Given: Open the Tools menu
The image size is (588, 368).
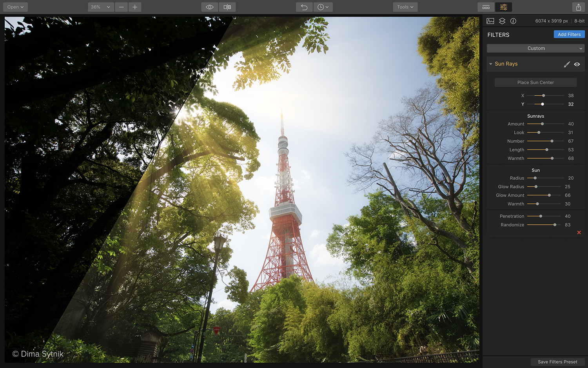Looking at the screenshot, I should coord(405,7).
